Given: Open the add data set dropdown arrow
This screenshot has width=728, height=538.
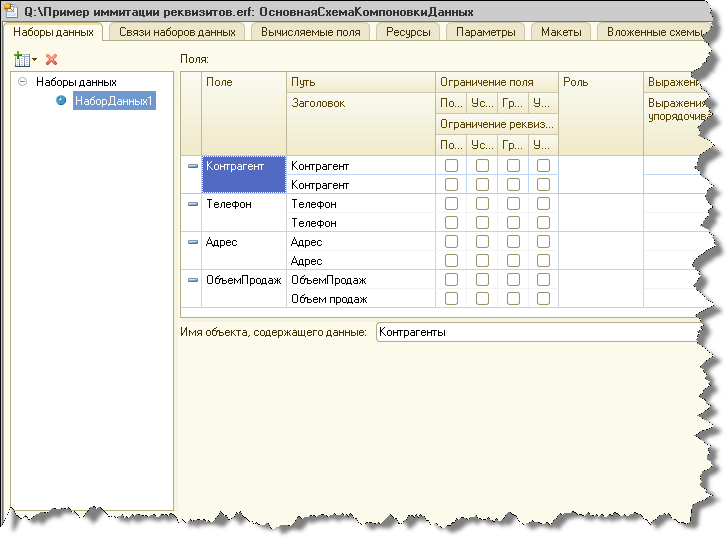Looking at the screenshot, I should click(x=34, y=61).
